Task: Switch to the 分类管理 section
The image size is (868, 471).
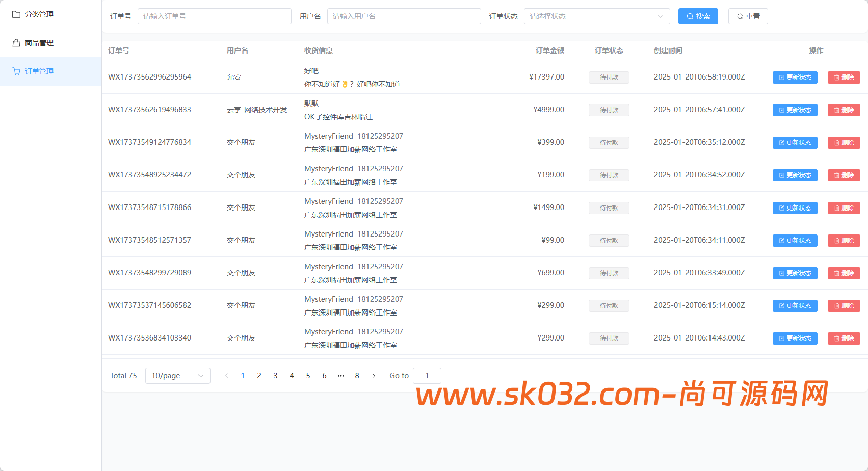Action: tap(37, 14)
